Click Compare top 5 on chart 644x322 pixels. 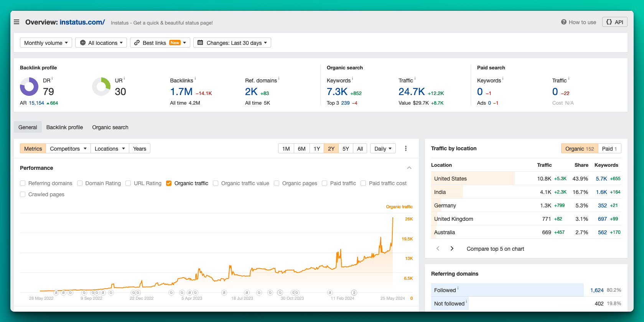tap(495, 249)
